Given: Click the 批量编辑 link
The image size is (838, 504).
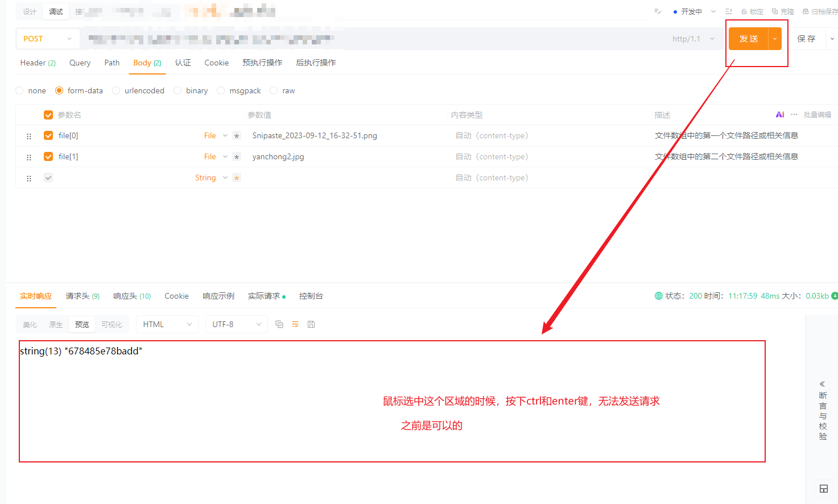Looking at the screenshot, I should tap(818, 114).
